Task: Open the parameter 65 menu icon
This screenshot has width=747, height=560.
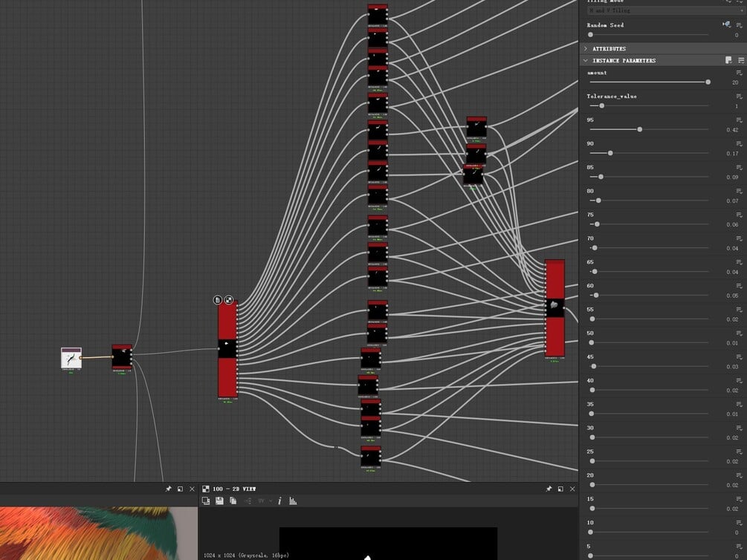Action: [740, 262]
